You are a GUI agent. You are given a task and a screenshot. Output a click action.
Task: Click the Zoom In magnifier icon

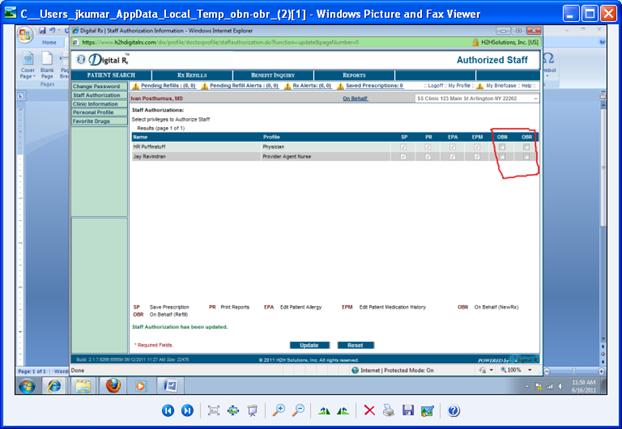pos(279,410)
